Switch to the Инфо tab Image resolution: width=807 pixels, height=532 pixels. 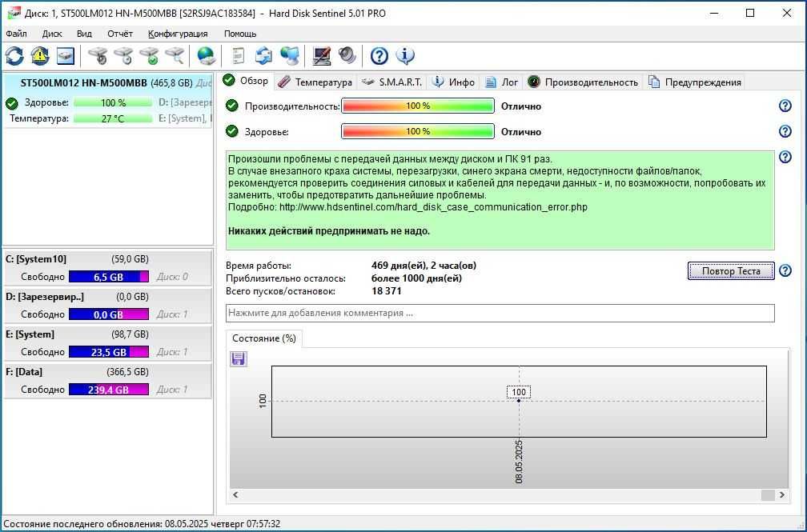(x=453, y=82)
